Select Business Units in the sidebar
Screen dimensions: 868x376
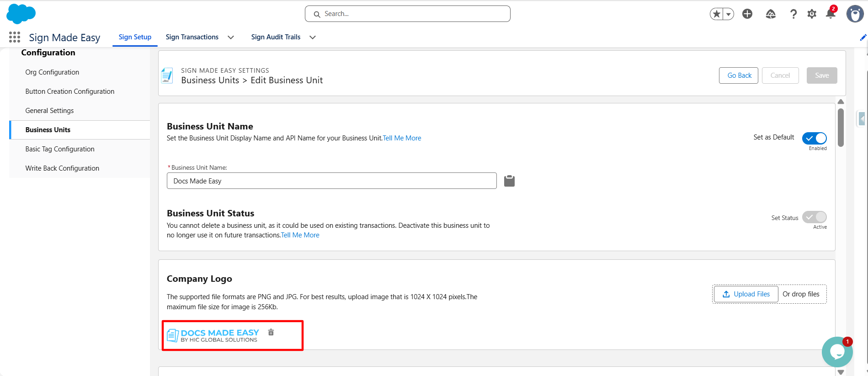pyautogui.click(x=80, y=130)
